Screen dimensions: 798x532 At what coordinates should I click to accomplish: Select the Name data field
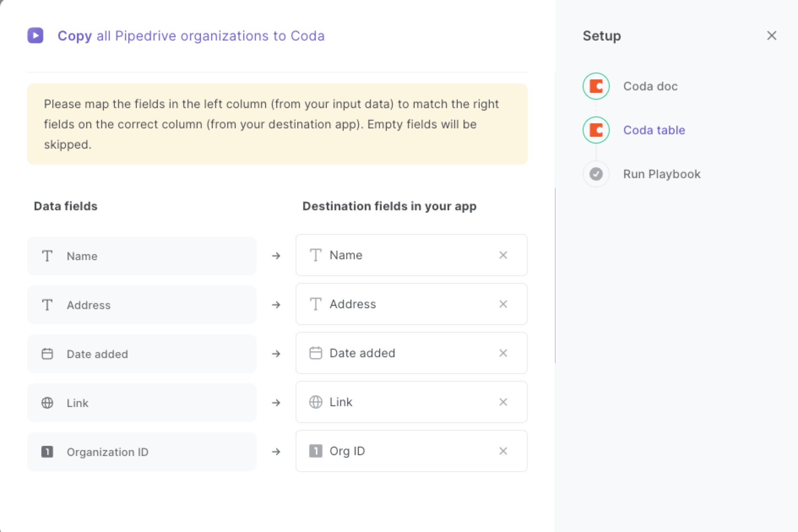[142, 256]
